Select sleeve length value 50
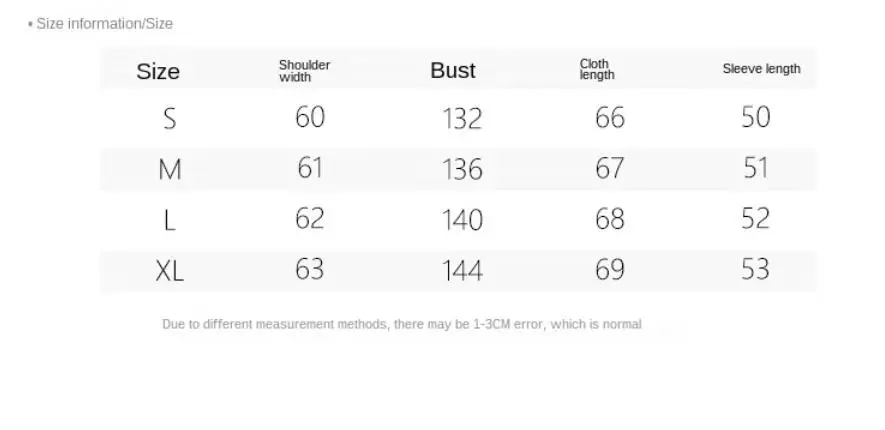 755,117
